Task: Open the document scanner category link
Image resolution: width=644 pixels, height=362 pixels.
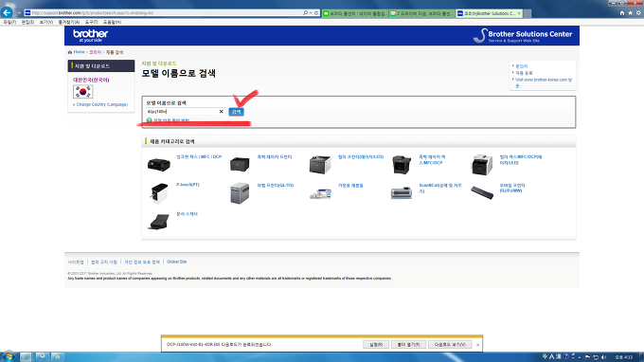Action: pyautogui.click(x=187, y=214)
